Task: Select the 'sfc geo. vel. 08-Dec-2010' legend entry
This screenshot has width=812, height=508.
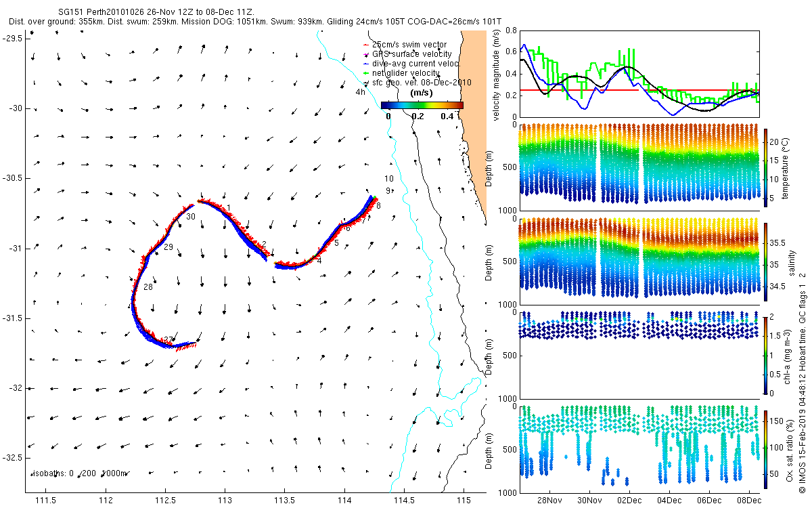Action: click(x=418, y=83)
